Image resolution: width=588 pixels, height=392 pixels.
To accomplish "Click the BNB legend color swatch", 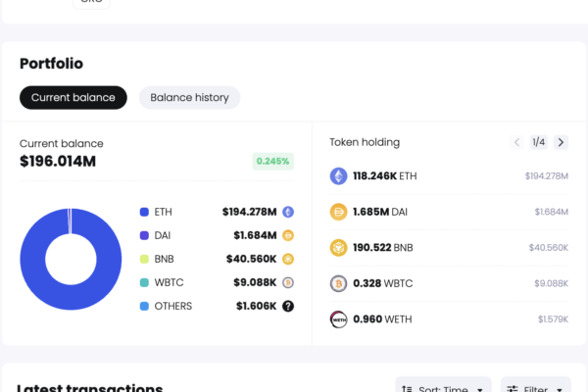I will click(144, 259).
